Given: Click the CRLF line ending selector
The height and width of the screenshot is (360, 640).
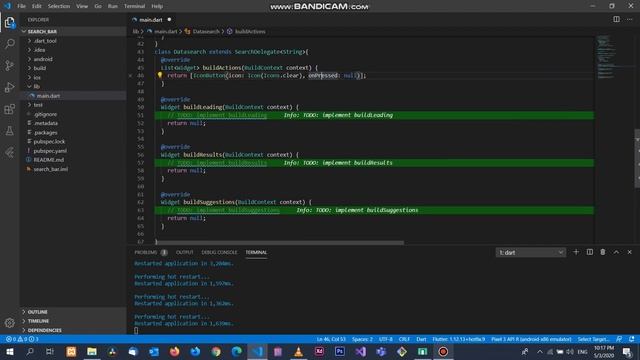Looking at the screenshot, I should [x=404, y=339].
